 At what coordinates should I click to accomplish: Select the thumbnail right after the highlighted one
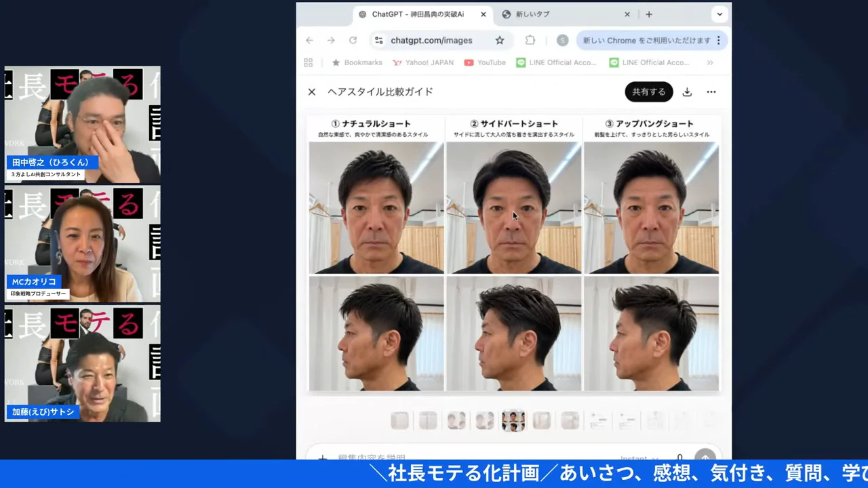pos(542,421)
